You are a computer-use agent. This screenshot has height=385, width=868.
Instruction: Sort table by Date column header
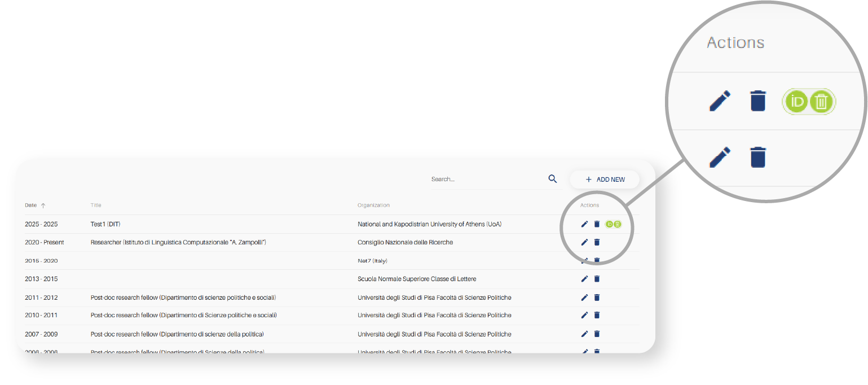(x=31, y=205)
